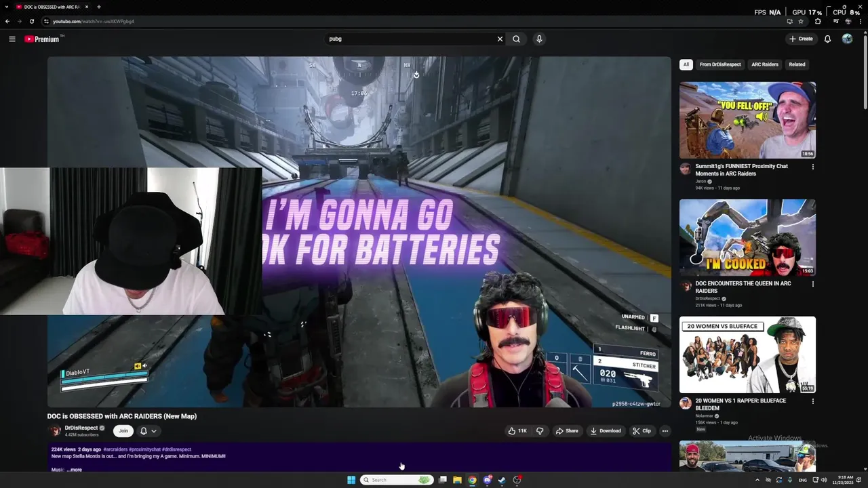Close the DOC is OBSESSED tab

[x=87, y=7]
